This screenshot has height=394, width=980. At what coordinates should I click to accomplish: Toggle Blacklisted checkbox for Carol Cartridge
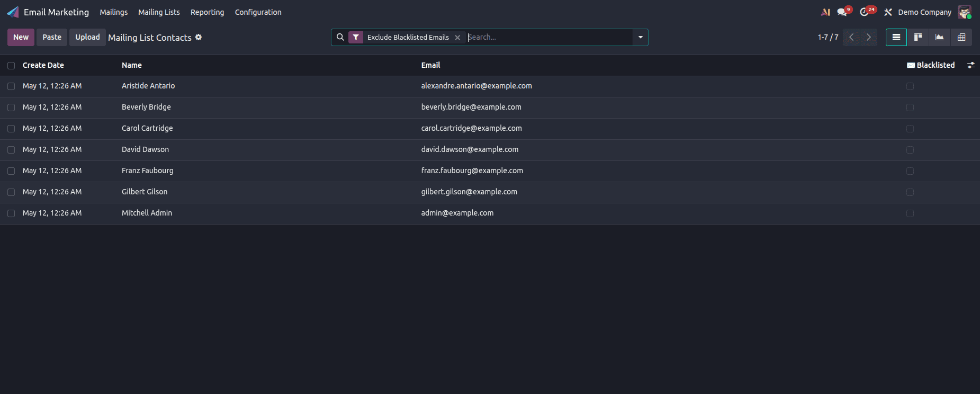pos(910,129)
